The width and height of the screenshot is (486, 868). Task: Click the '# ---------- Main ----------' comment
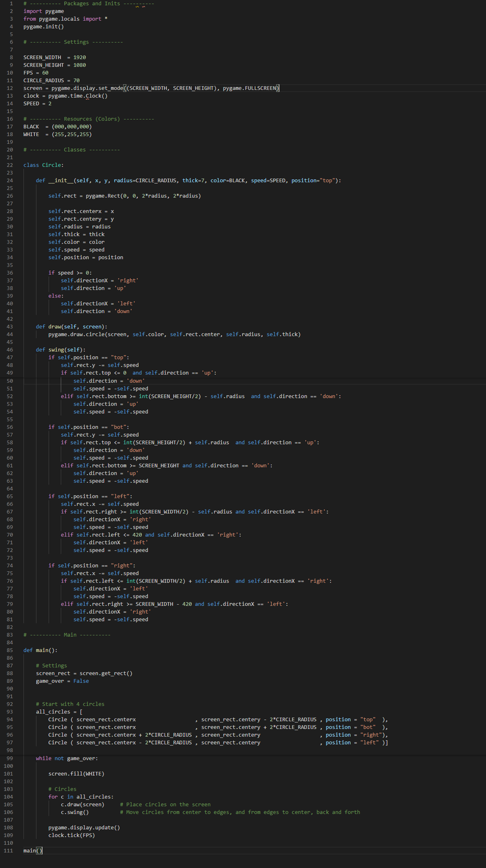click(x=67, y=635)
